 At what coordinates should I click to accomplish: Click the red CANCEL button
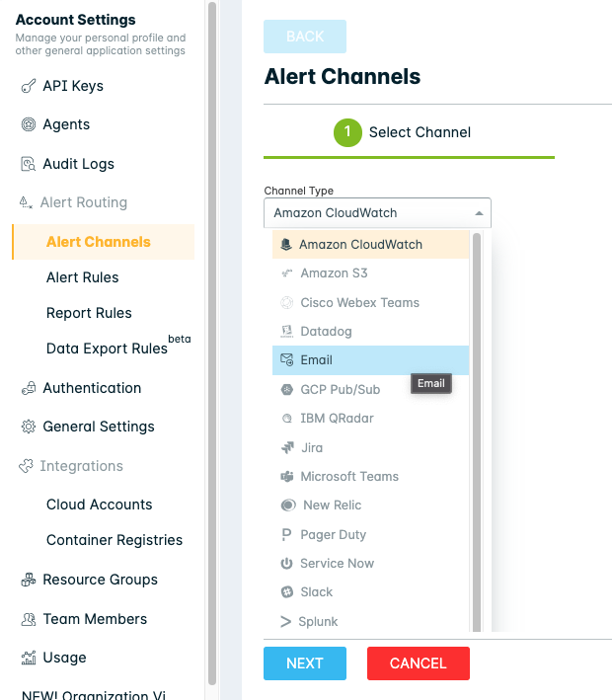tap(419, 663)
